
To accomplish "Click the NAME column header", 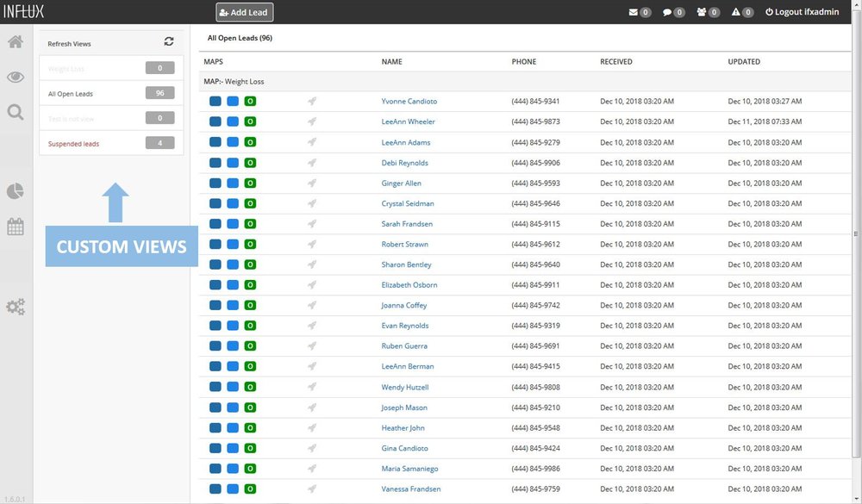I will pyautogui.click(x=392, y=61).
